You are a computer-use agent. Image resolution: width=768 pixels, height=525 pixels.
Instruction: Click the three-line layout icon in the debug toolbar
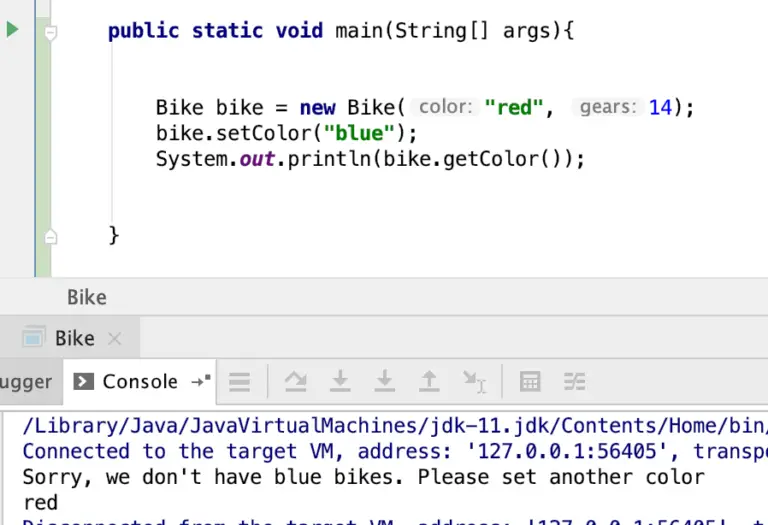[240, 381]
